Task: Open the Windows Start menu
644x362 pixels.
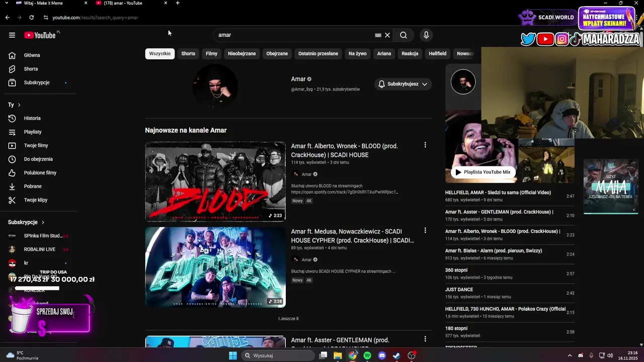Action: 232,355
